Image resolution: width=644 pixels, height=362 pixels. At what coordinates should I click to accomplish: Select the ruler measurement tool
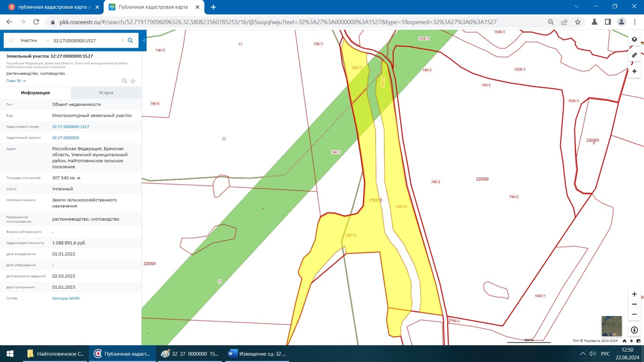click(634, 56)
